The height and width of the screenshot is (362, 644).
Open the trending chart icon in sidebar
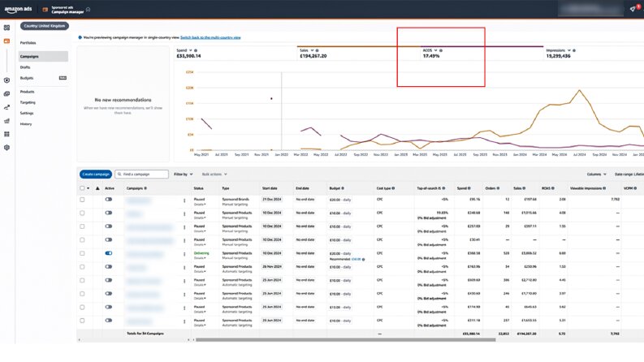click(x=6, y=107)
